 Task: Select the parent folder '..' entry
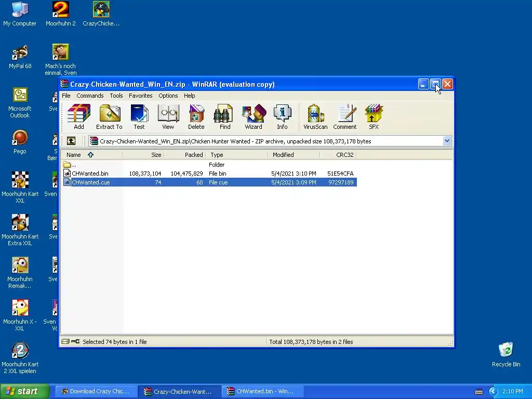70,165
